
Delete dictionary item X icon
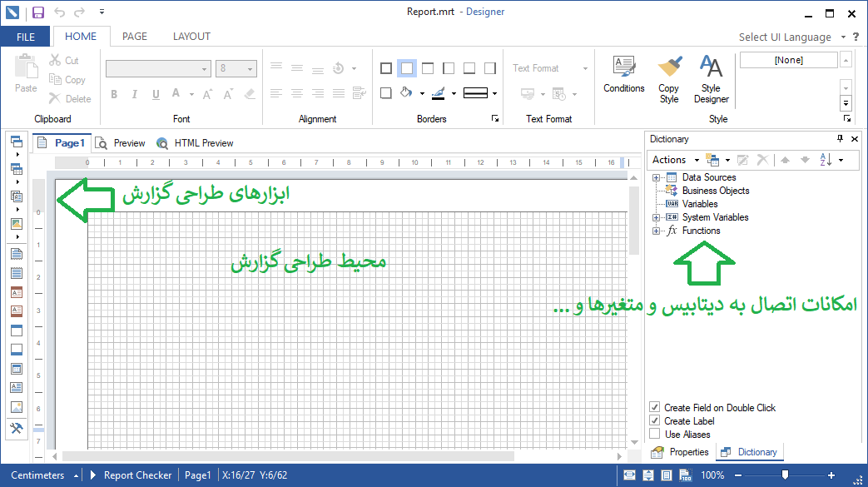pos(762,160)
